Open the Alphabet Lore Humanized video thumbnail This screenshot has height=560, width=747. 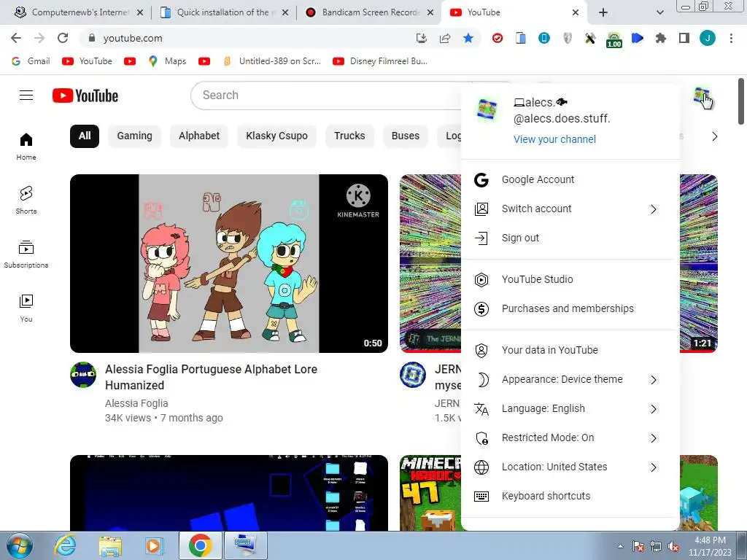(x=228, y=263)
